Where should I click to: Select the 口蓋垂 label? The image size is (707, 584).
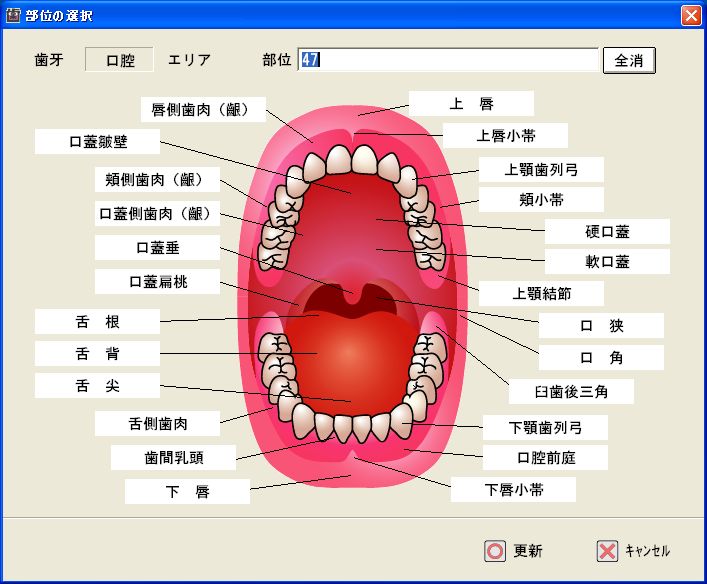point(157,247)
